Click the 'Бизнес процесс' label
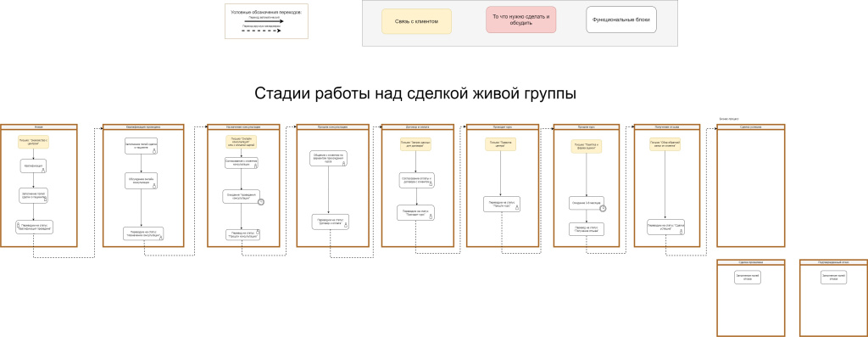The image size is (868, 337). [x=729, y=119]
